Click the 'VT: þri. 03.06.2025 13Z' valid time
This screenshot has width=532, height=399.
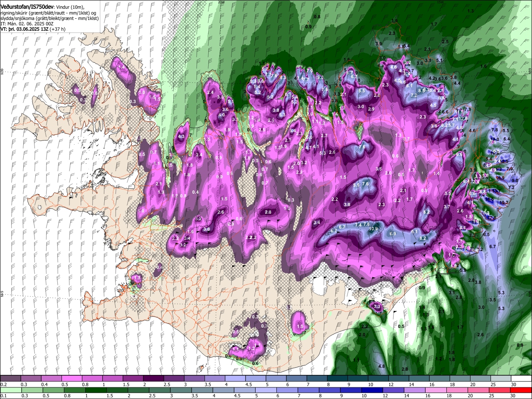click(x=25, y=30)
